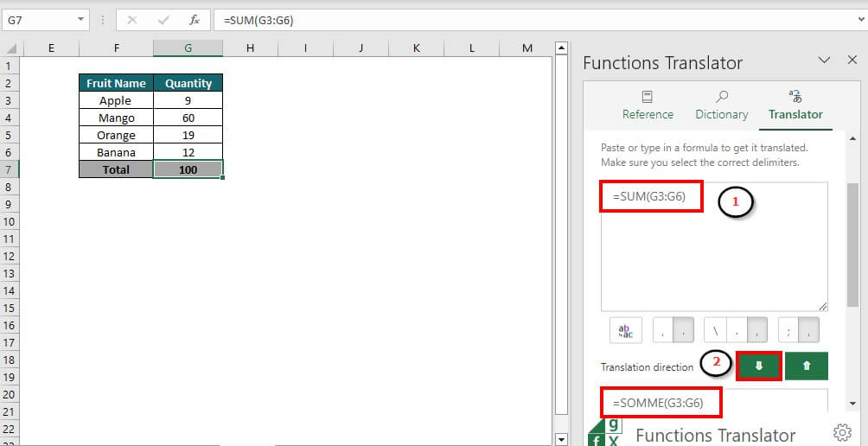
Task: Click the cell with quantity 9
Action: pos(188,101)
